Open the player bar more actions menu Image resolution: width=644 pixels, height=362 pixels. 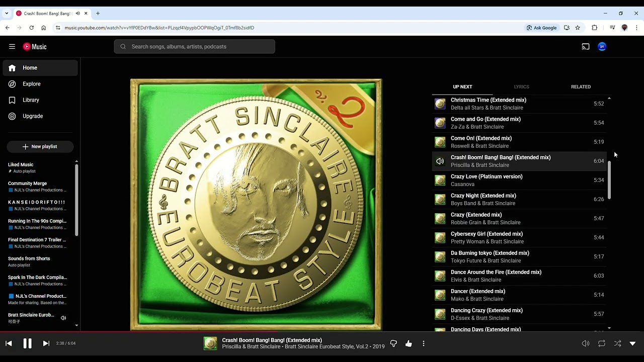[424, 343]
